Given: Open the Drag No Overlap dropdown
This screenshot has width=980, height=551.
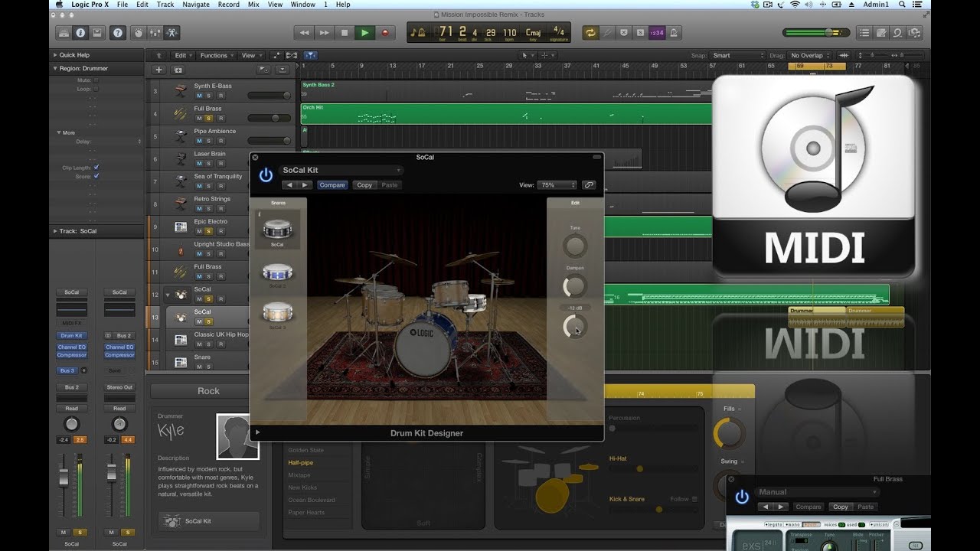Looking at the screenshot, I should click(x=810, y=55).
